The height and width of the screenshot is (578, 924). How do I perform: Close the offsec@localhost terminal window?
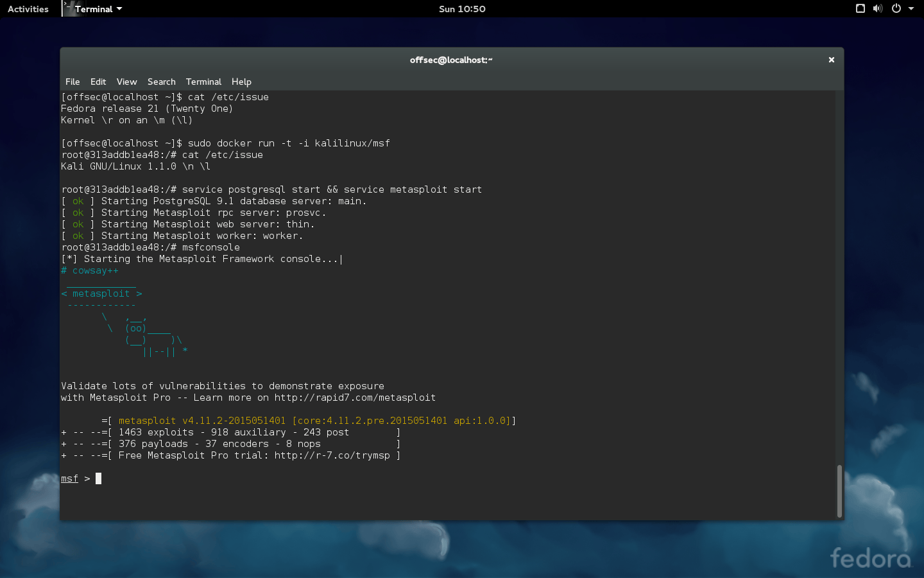pos(831,60)
